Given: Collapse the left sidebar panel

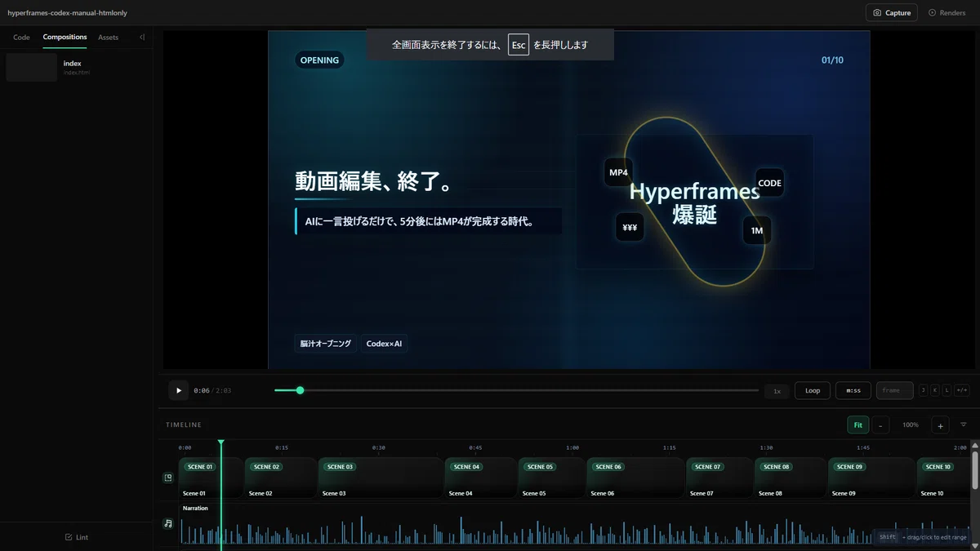Looking at the screenshot, I should pos(142,38).
